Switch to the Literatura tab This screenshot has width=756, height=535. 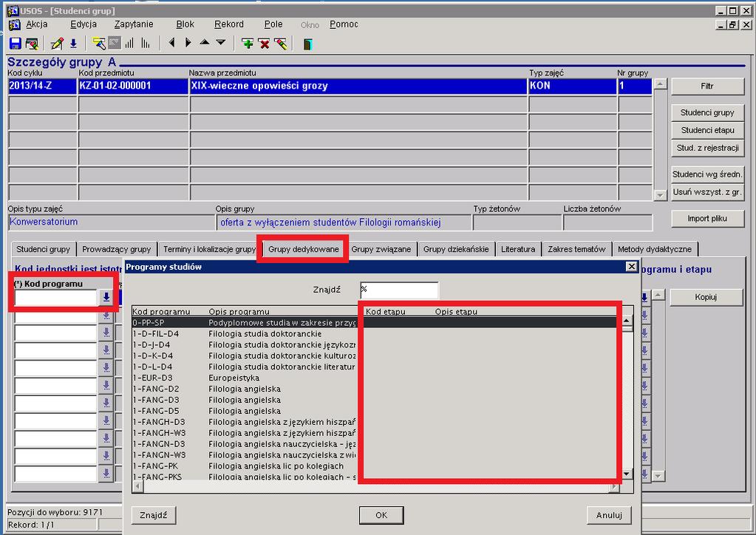coord(518,249)
